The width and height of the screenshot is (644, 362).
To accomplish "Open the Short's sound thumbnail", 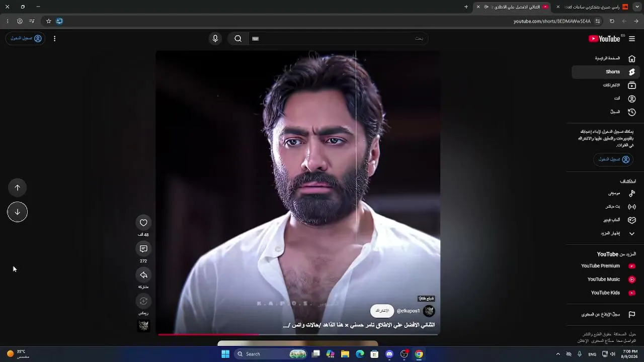I will pos(143,326).
